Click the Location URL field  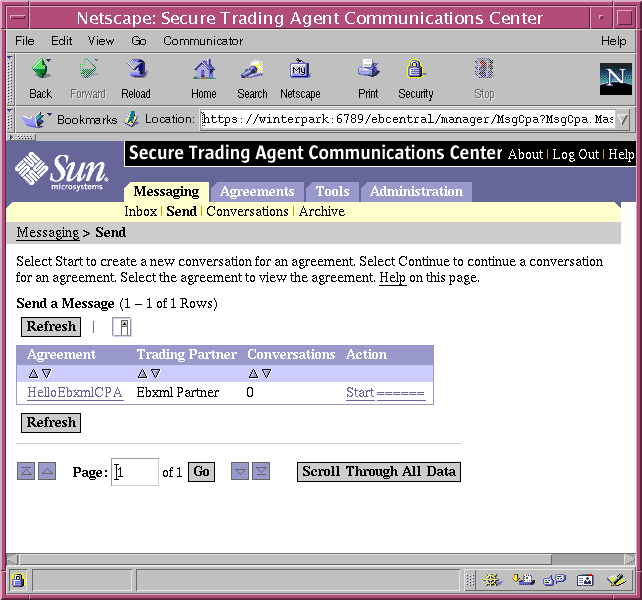[x=407, y=120]
